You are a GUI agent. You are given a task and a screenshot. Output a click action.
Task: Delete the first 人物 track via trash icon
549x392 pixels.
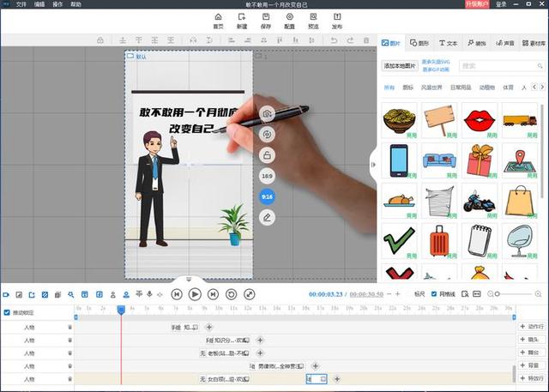click(x=70, y=327)
